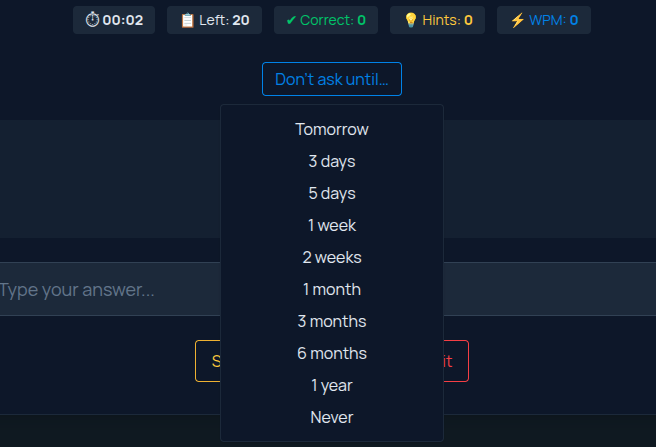
Task: Click the Hints counter badge
Action: click(437, 20)
